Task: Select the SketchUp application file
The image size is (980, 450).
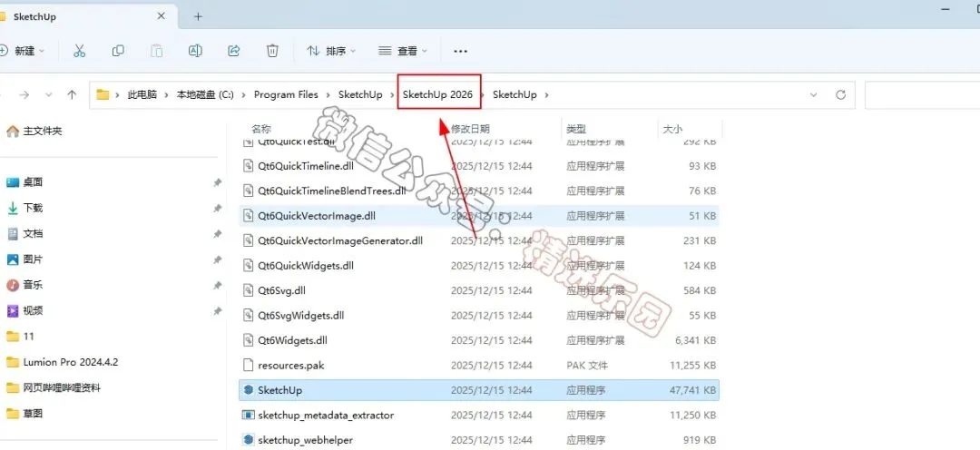Action: click(479, 390)
